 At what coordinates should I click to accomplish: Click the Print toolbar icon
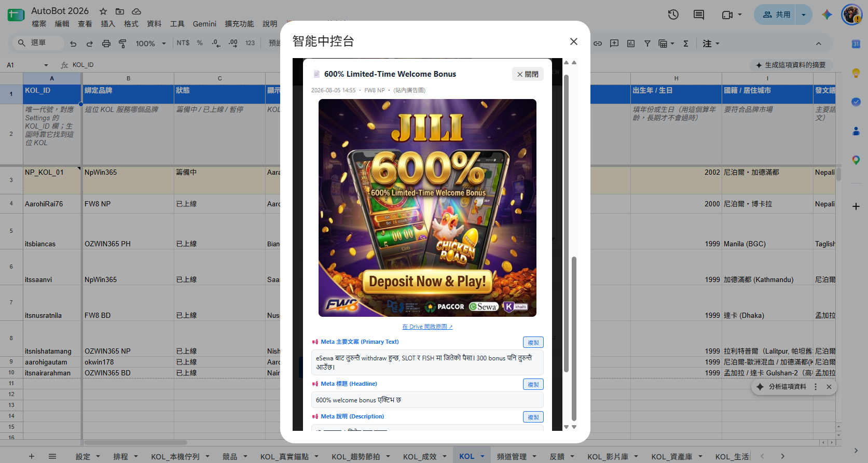point(106,44)
